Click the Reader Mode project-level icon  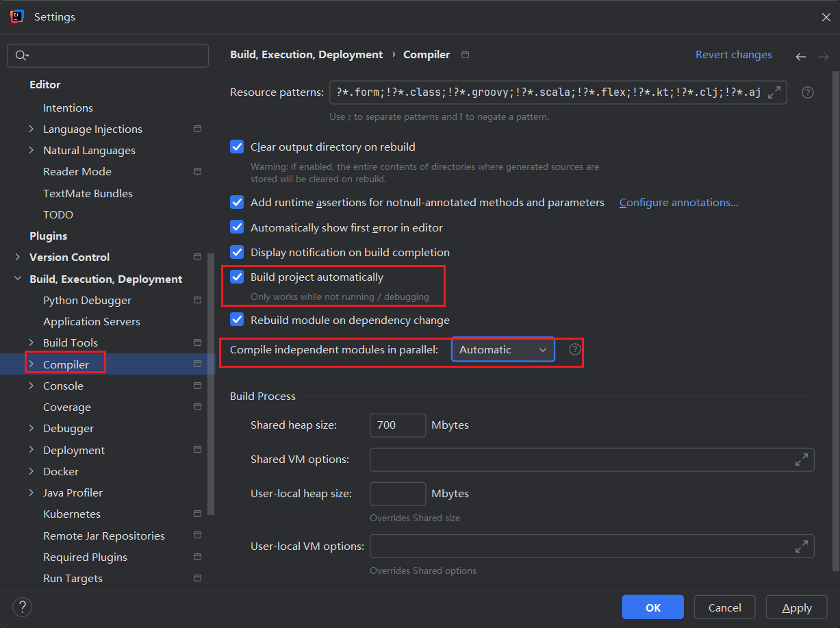[x=197, y=171]
